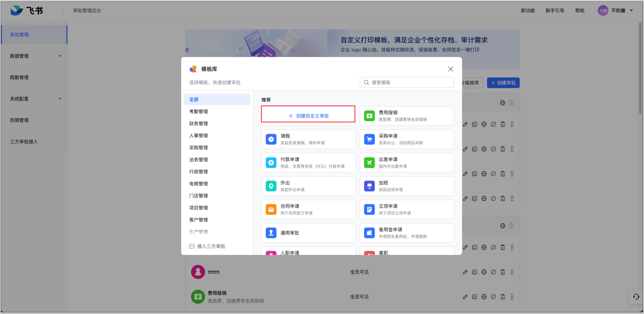Screen dimensions: 644x314
Task: Click the globe icon in the tttttt row
Action: point(484,272)
